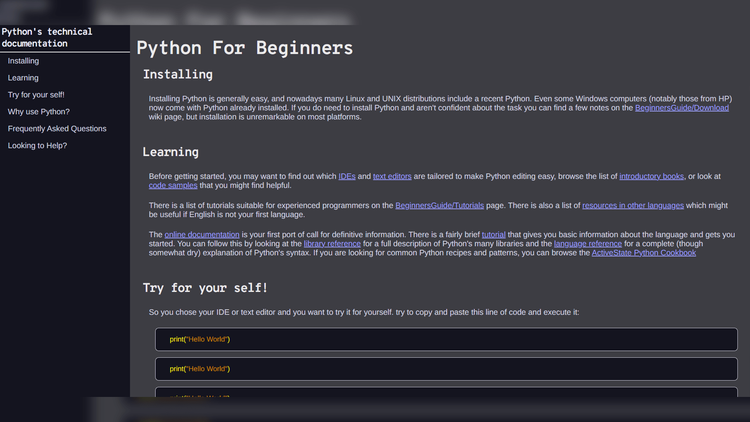Click the 'Try for your self!' section heading

tap(205, 288)
